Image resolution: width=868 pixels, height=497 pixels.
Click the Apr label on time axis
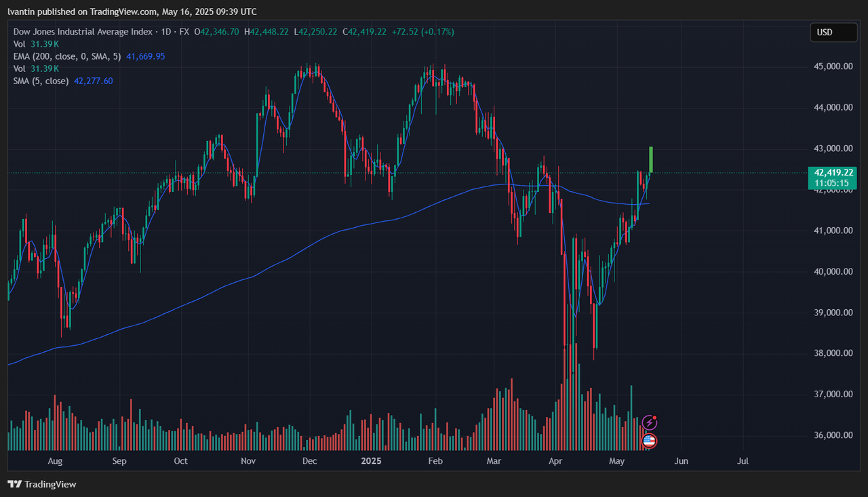click(555, 461)
